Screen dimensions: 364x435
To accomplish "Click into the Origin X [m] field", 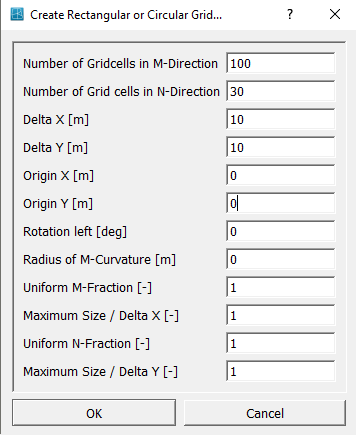I will [281, 175].
